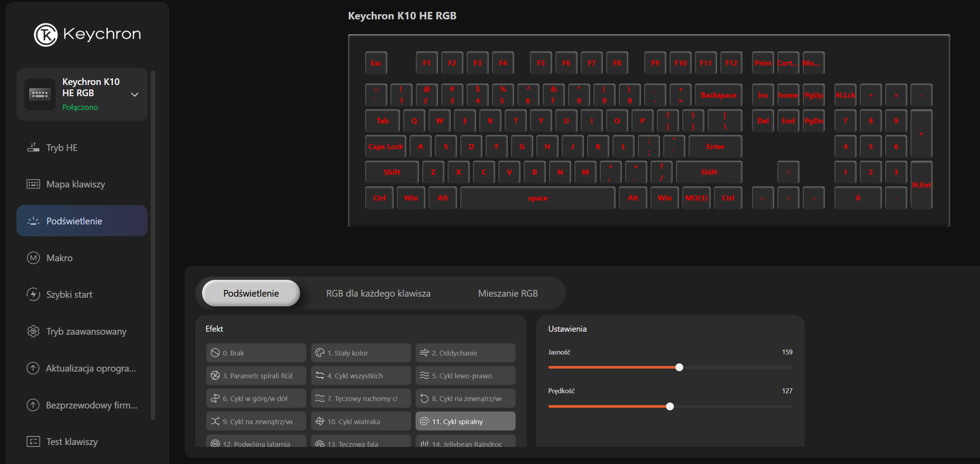Viewport: 980px width, 464px height.
Task: Choose effect 5. Cykl lewo-prawo
Action: [465, 376]
